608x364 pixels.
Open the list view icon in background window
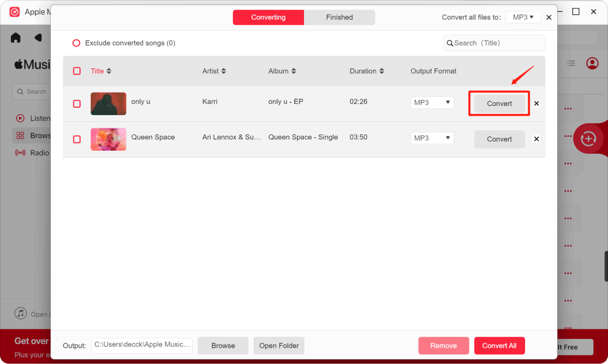572,63
